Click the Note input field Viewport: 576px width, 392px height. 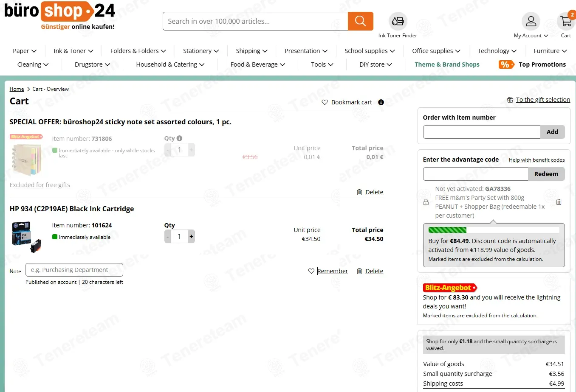click(x=74, y=270)
